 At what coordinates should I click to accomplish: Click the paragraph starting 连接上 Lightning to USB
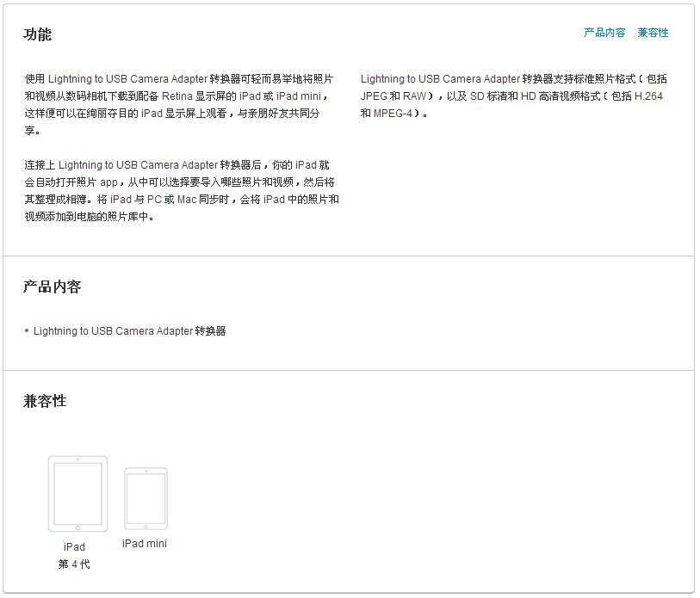click(182, 191)
